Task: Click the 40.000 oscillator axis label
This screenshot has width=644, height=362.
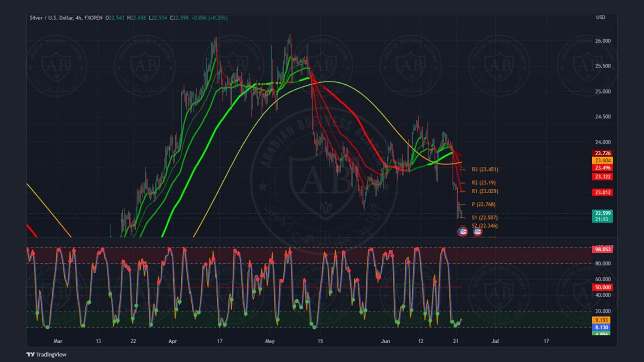Action: 603,295
